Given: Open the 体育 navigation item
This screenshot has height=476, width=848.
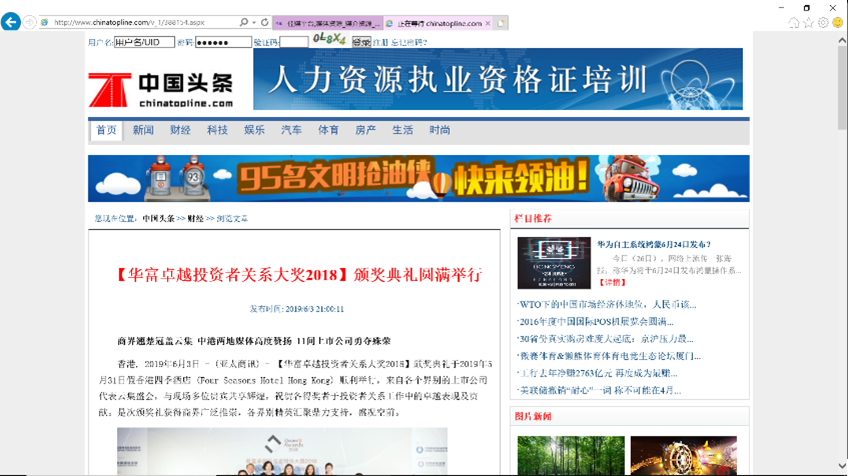Looking at the screenshot, I should 328,130.
